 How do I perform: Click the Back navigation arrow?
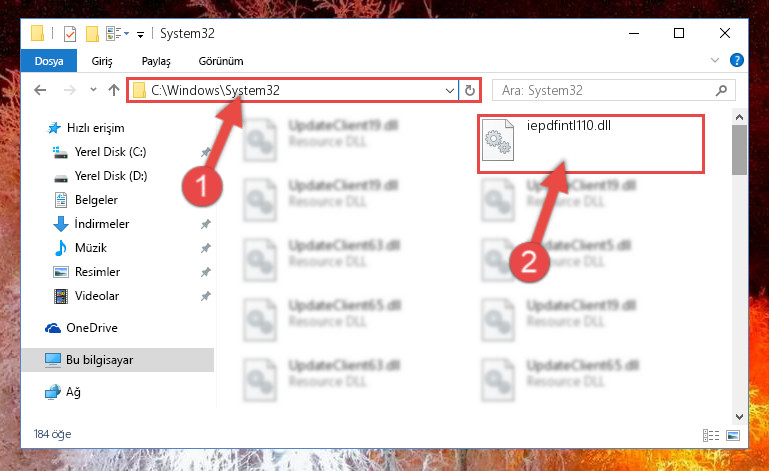(40, 90)
